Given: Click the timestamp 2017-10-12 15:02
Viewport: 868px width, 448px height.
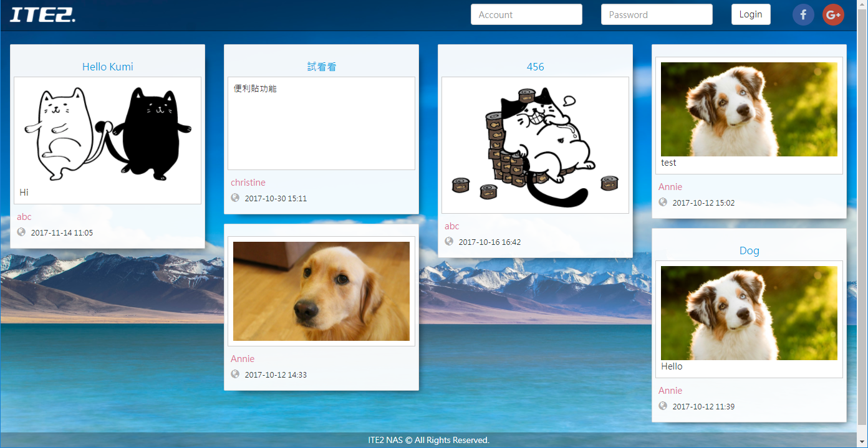Looking at the screenshot, I should (703, 203).
